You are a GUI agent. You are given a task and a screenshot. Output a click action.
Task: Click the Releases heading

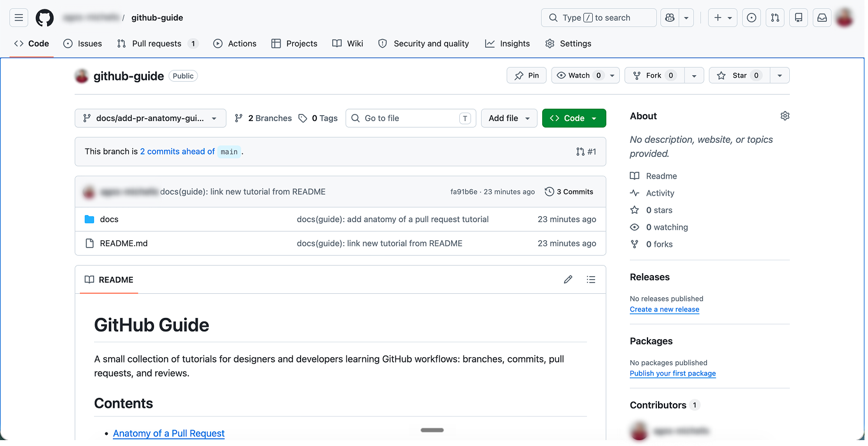tap(650, 277)
